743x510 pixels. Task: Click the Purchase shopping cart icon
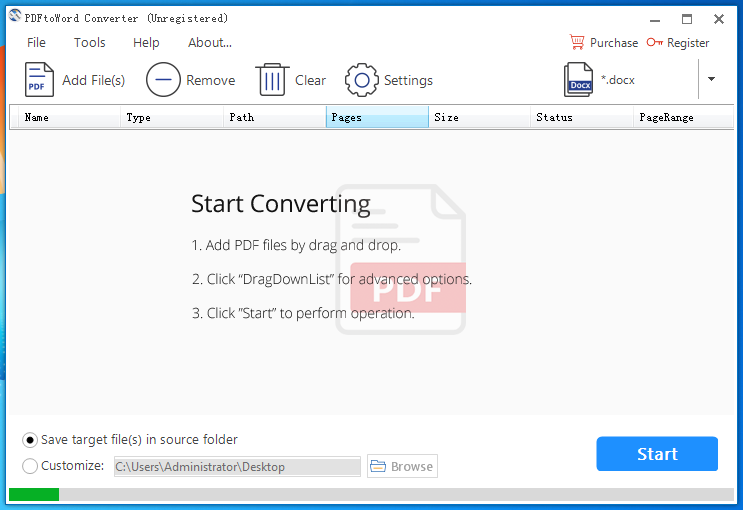[x=577, y=42]
